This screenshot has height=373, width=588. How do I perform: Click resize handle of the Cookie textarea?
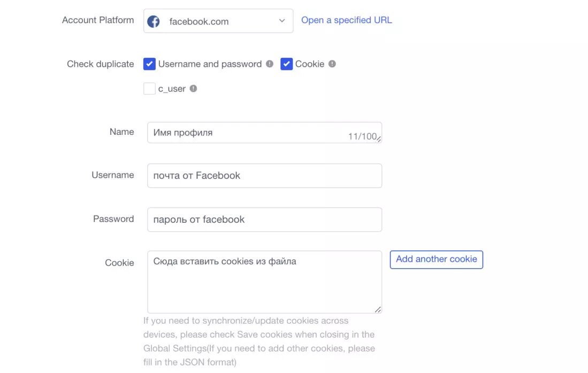point(378,309)
